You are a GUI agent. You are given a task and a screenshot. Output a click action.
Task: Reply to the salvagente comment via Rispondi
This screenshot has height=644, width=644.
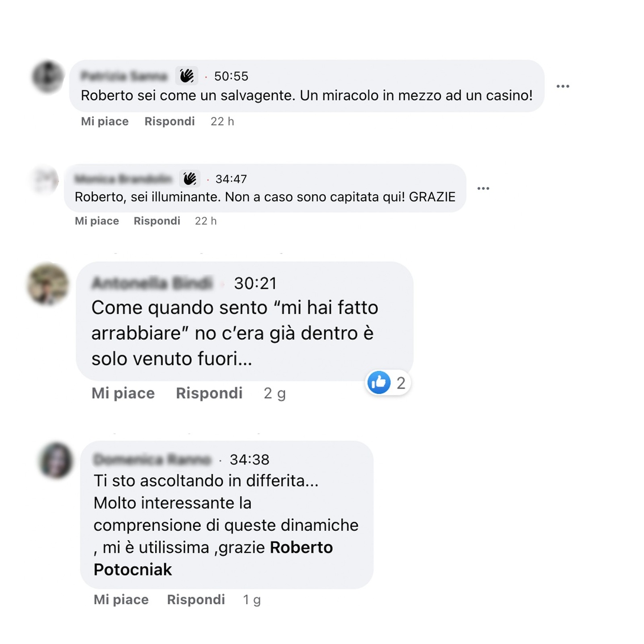click(169, 121)
